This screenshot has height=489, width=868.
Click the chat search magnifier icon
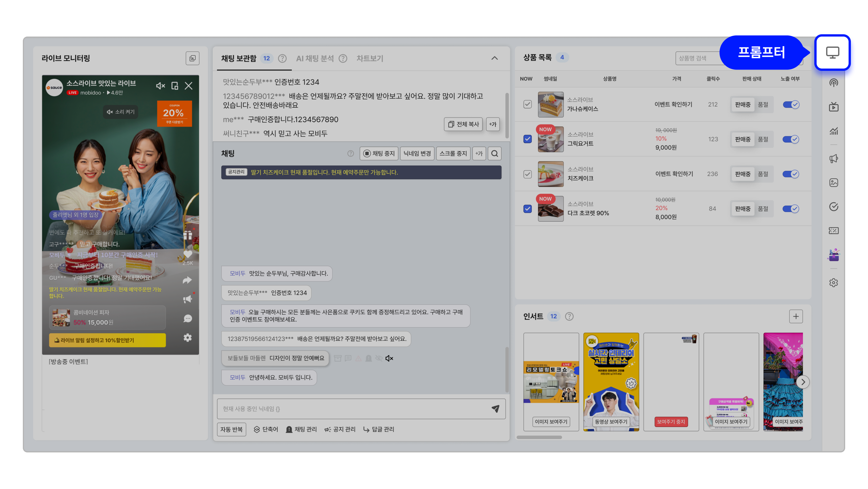[494, 154]
